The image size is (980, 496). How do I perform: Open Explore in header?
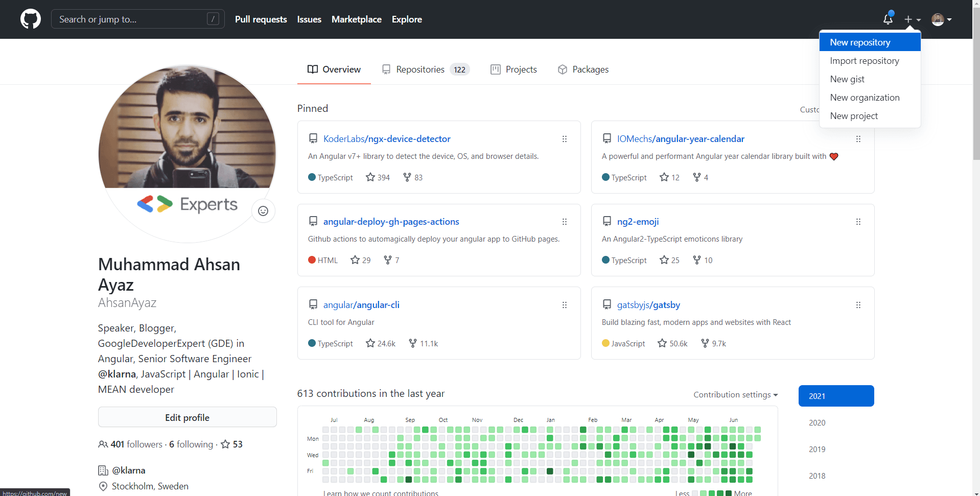407,19
